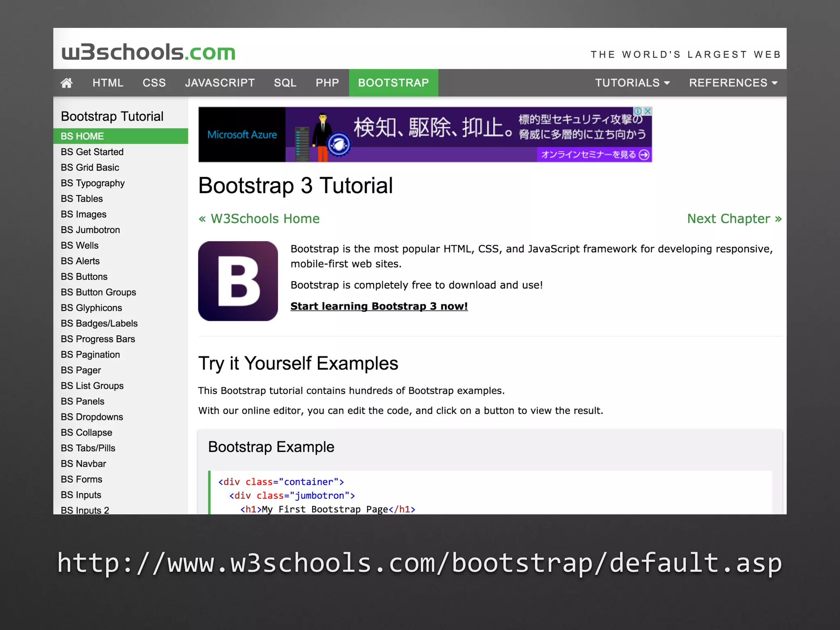
Task: Select the BOOTSTRAP nav tab
Action: 393,83
